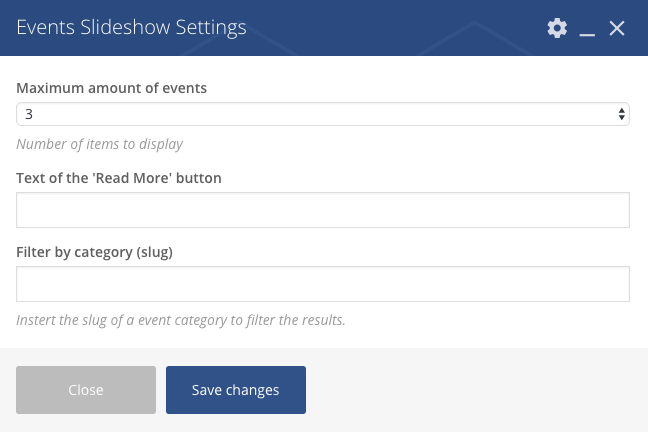Viewport: 648px width, 432px height.
Task: Click empty blue header bar beside title
Action: [393, 28]
